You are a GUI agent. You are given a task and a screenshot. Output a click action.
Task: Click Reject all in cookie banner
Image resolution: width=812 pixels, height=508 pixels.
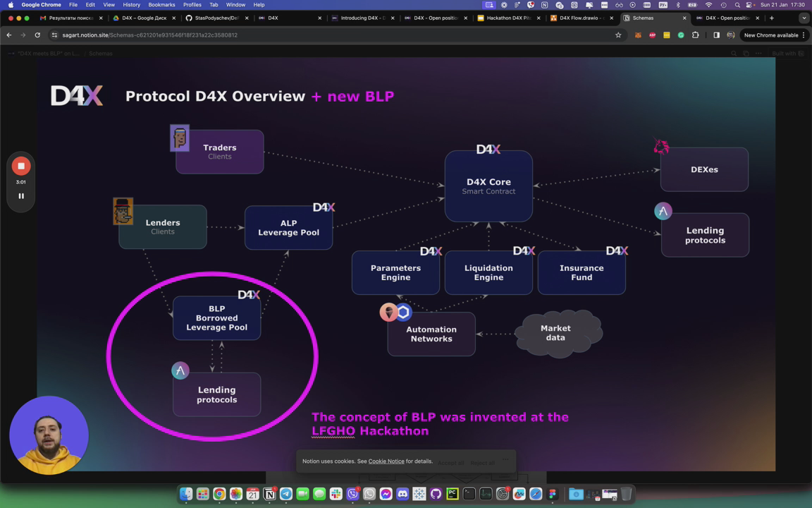(483, 463)
